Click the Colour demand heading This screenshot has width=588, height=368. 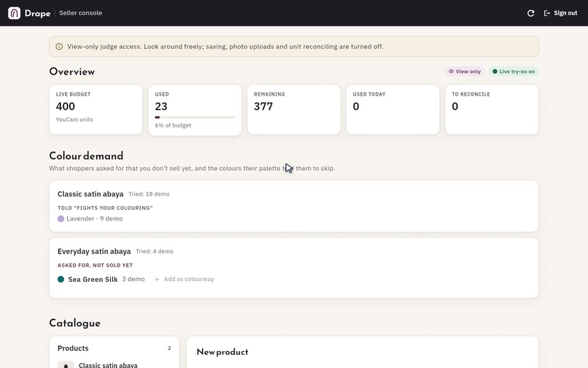86,156
